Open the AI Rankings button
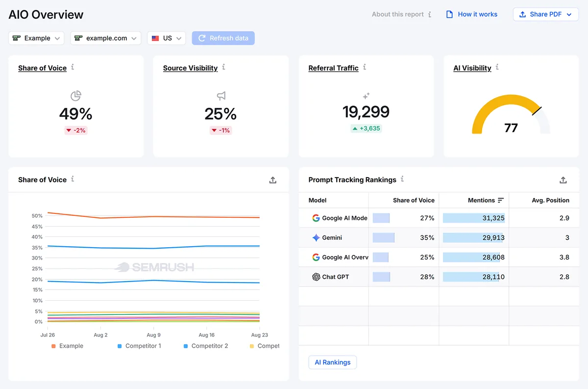The width and height of the screenshot is (588, 389). 333,363
